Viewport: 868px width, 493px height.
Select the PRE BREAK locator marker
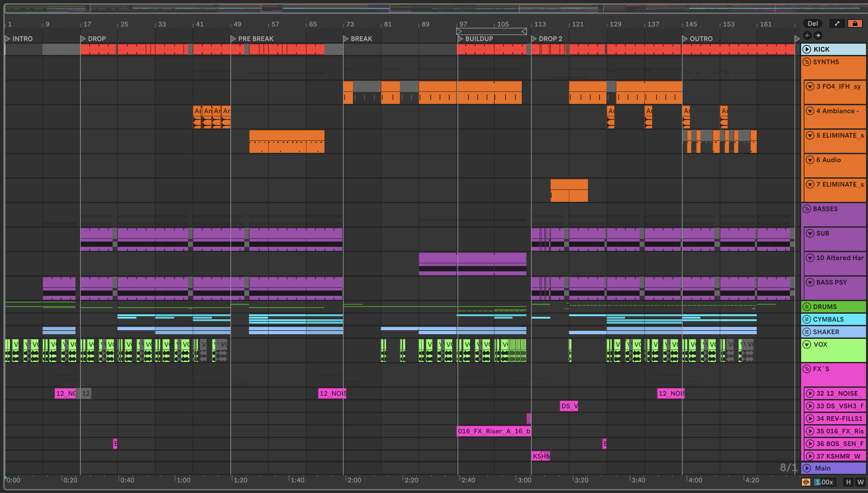click(233, 39)
